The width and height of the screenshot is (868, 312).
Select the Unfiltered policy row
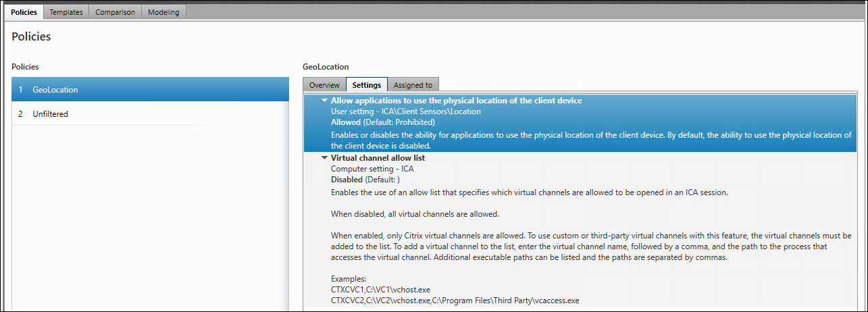click(50, 114)
